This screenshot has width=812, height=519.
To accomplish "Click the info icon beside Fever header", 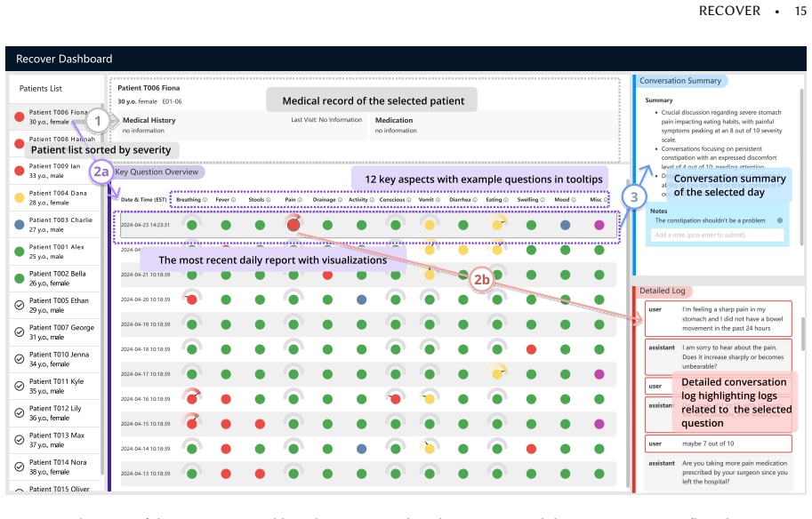I will [234, 200].
